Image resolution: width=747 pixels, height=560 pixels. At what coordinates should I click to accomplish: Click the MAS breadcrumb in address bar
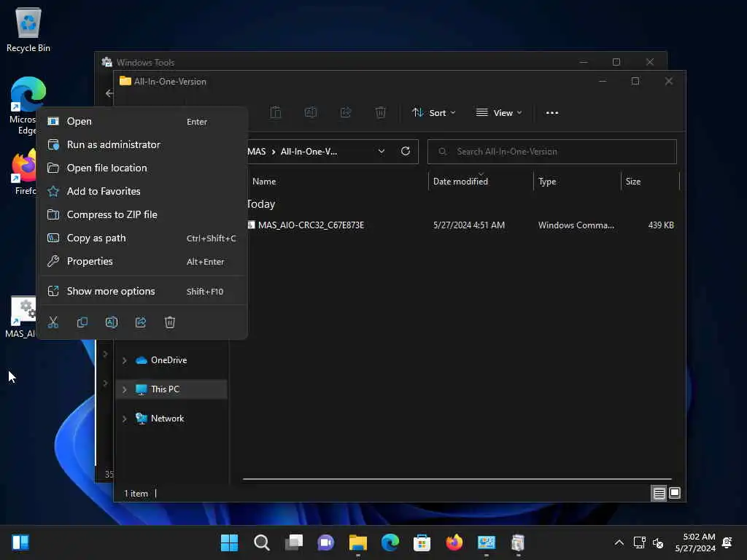(256, 152)
